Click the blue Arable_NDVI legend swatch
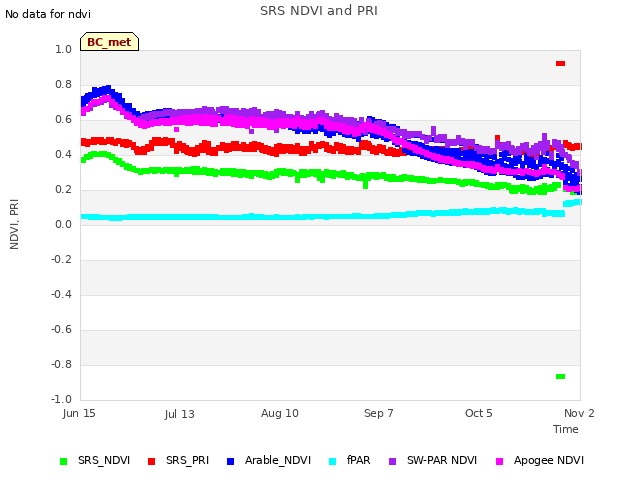The width and height of the screenshot is (640, 480). 230,461
